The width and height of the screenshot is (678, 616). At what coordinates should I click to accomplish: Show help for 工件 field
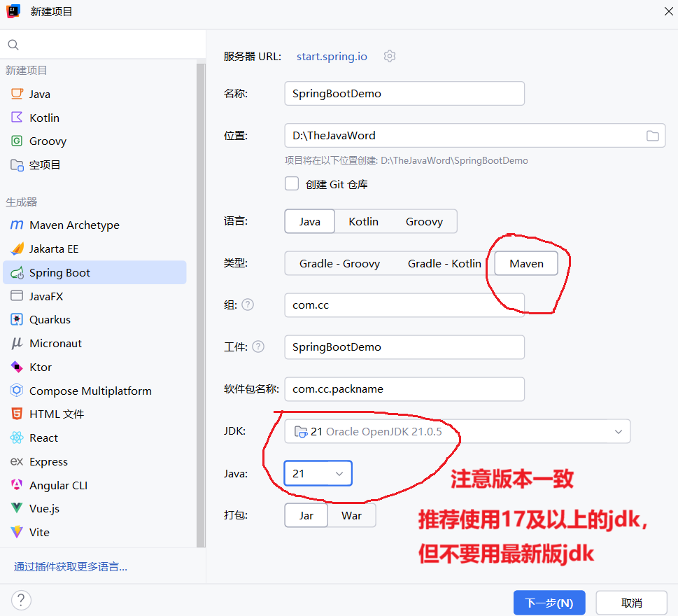(x=258, y=346)
